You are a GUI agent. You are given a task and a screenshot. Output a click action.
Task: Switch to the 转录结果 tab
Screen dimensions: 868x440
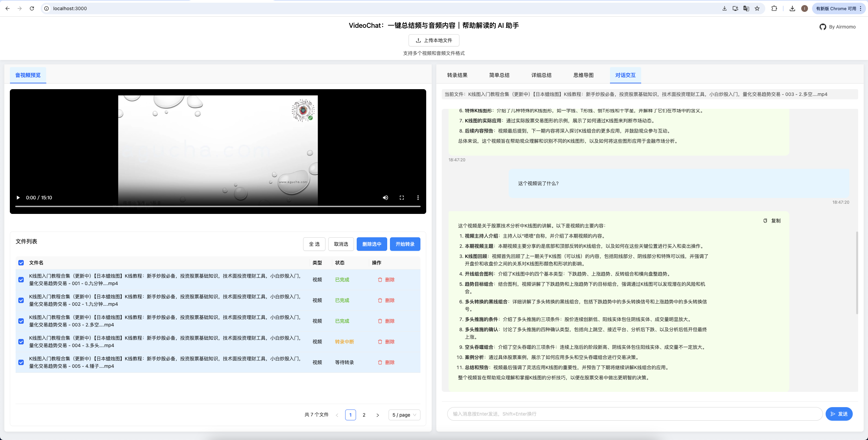point(457,75)
